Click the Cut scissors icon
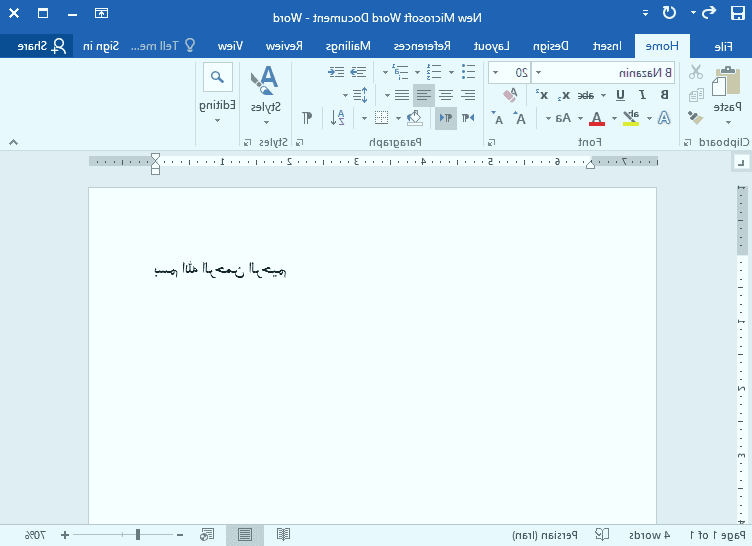752x546 pixels. click(x=696, y=72)
